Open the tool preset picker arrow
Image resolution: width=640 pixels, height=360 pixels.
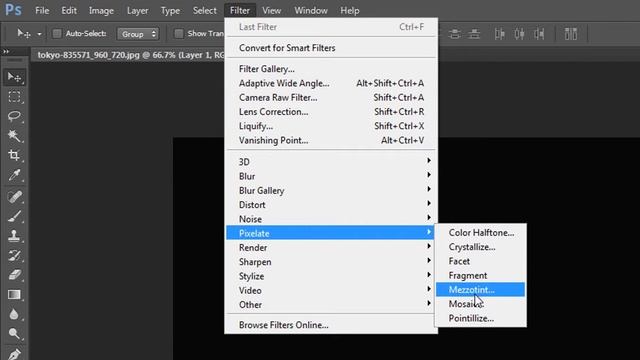[39, 34]
